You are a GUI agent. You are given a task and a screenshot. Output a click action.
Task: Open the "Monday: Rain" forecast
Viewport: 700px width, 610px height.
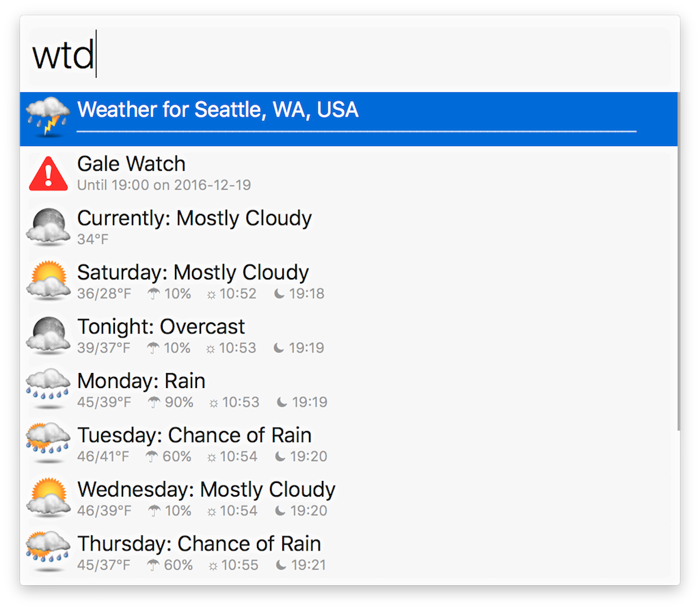[141, 381]
